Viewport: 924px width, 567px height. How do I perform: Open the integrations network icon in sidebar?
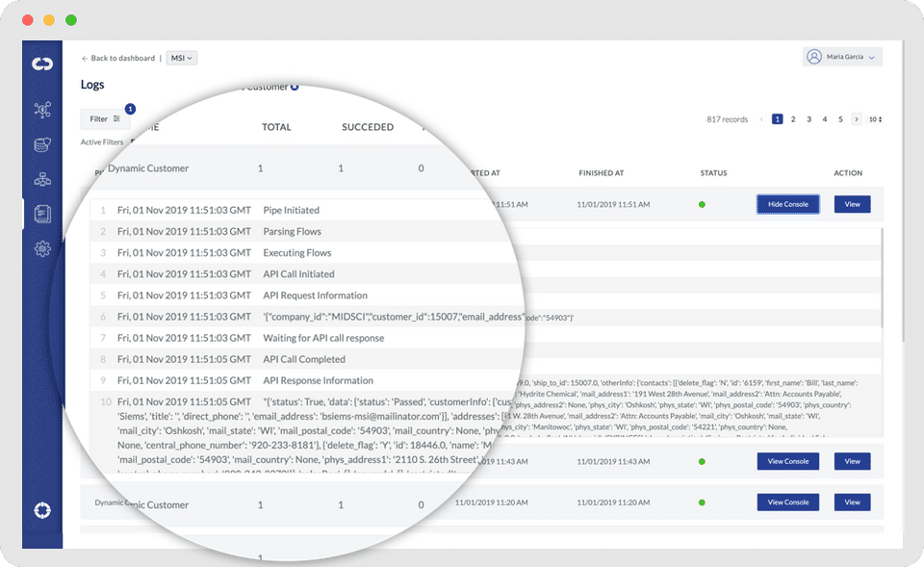coord(41,110)
